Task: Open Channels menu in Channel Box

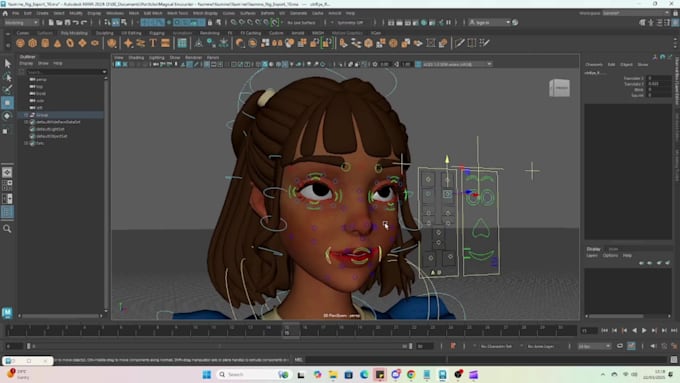Action: [594, 65]
